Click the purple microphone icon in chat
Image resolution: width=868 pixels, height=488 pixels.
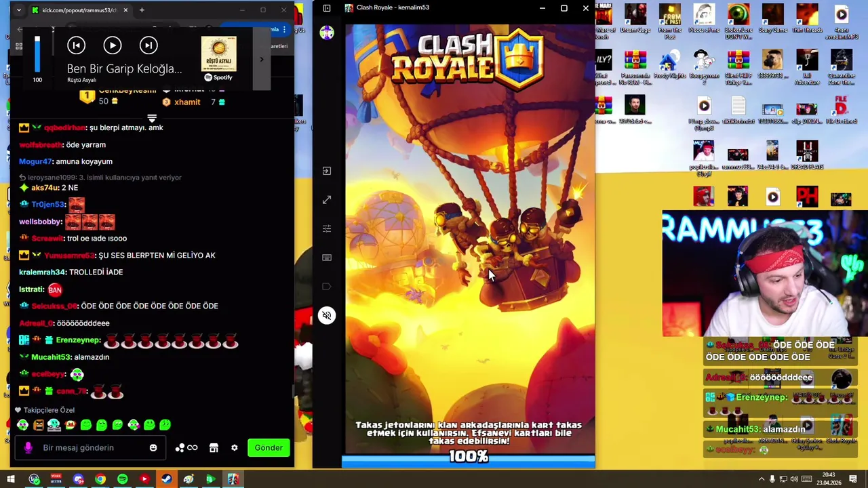(28, 447)
